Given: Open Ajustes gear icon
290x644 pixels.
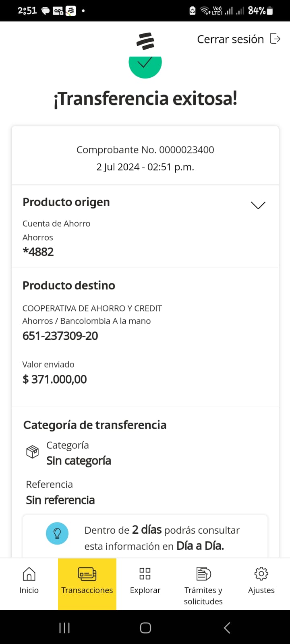Looking at the screenshot, I should coord(261,574).
